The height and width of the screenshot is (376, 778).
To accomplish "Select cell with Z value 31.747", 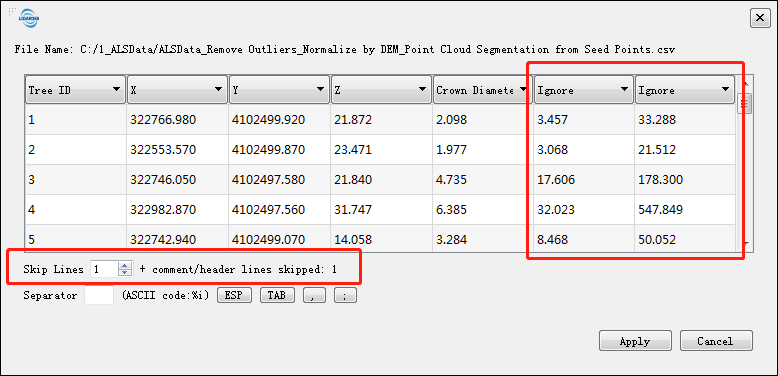I will [381, 209].
